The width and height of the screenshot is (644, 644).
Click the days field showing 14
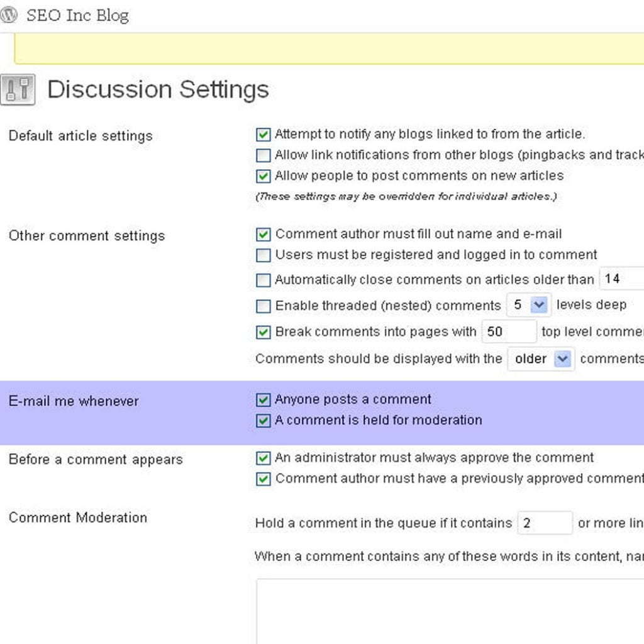(x=622, y=279)
